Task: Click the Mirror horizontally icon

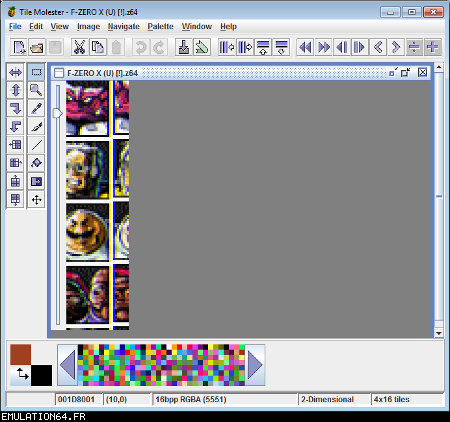Action: coord(15,72)
